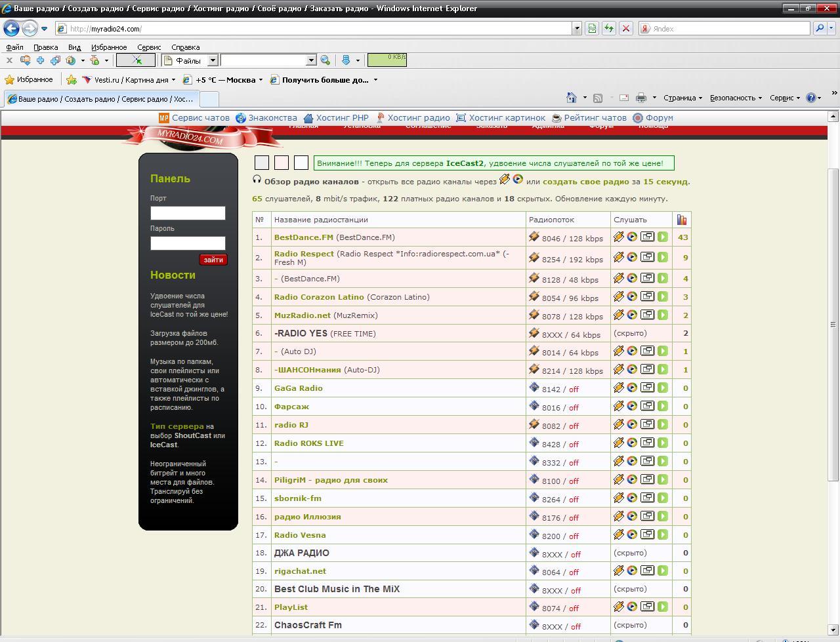Viewport: 840px width, 642px height.
Task: Select the pink color swatch square
Action: [x=282, y=163]
